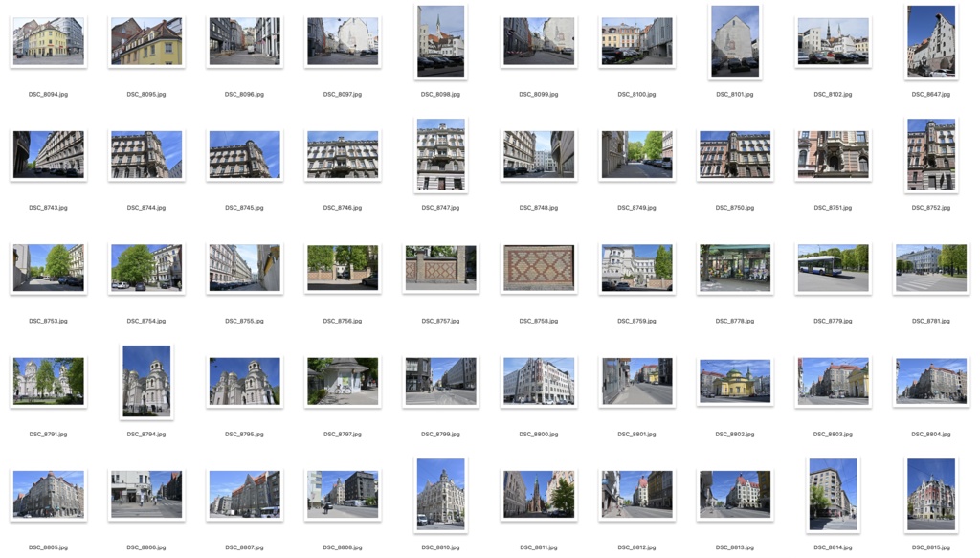This screenshot has width=980, height=558.
Task: Click the patterned brick wall photo DSC_8758.jpg
Action: (x=538, y=269)
